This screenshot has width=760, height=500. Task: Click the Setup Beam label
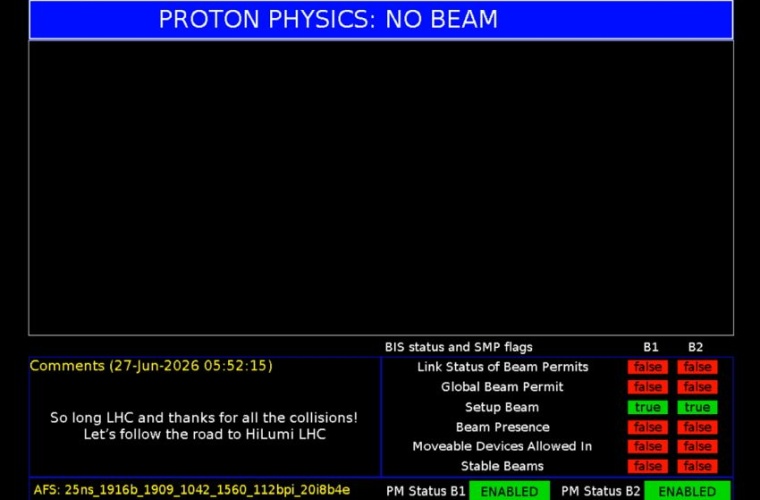click(502, 407)
